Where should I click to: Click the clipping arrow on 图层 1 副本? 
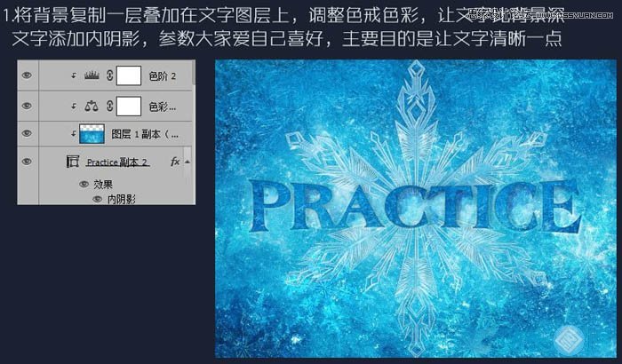73,134
